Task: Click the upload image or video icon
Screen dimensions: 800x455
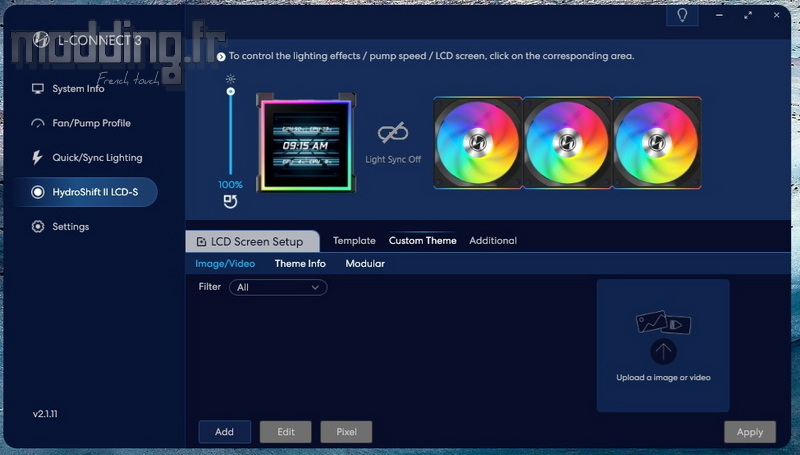Action: (663, 350)
